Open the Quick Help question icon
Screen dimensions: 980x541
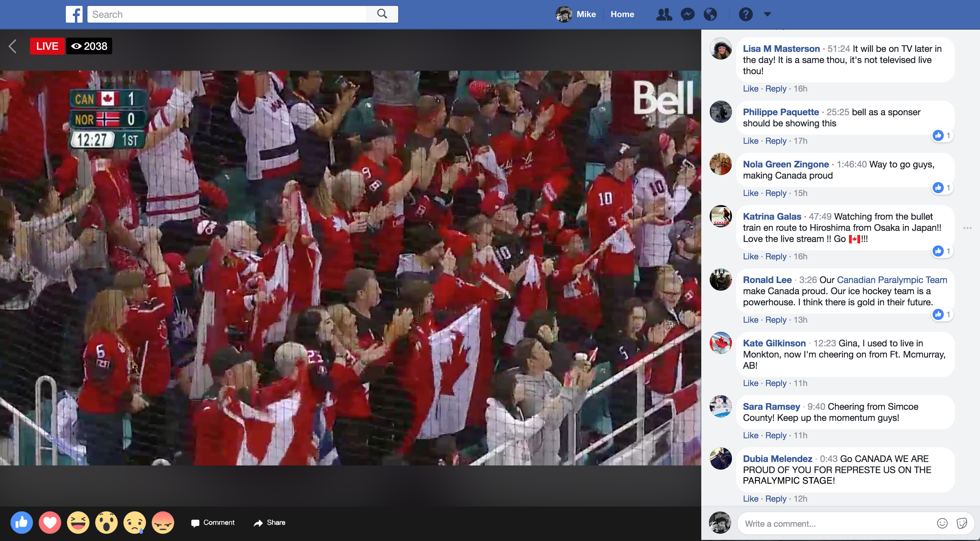[745, 14]
